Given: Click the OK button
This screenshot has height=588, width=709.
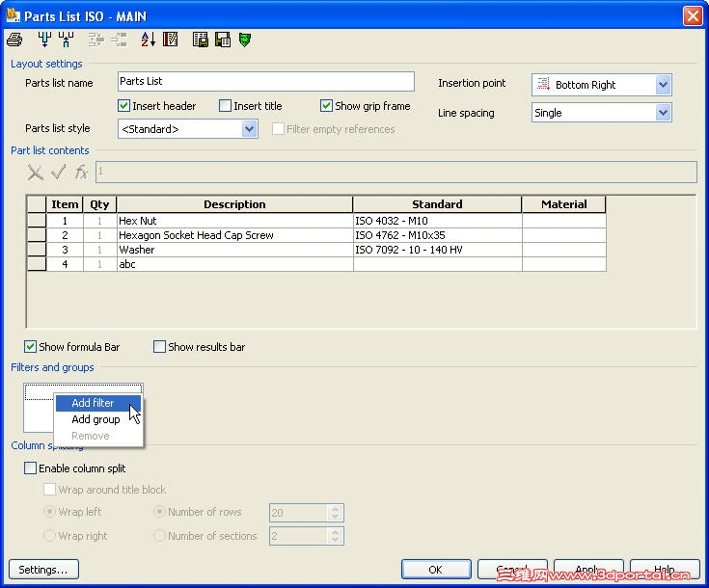Looking at the screenshot, I should pos(436,569).
